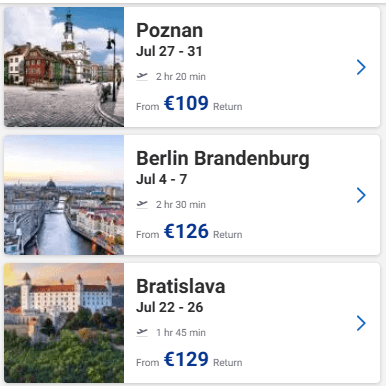Image resolution: width=386 pixels, height=386 pixels.
Task: Click the €126 return price
Action: tap(186, 231)
